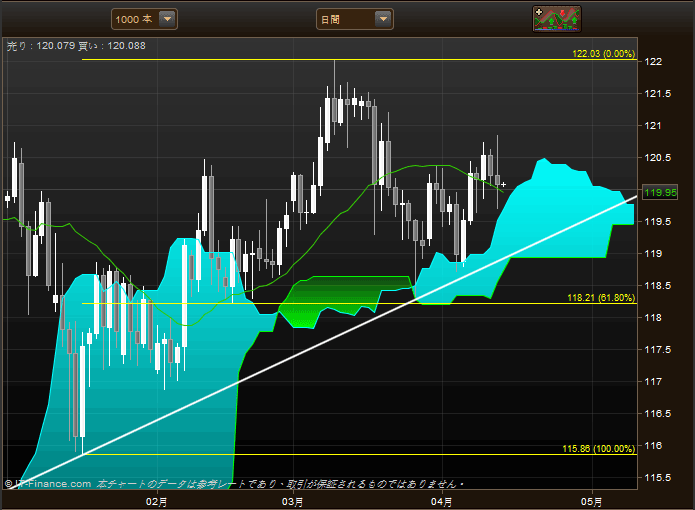695x510 pixels.
Task: Open the chart indicators icon
Action: 557,19
